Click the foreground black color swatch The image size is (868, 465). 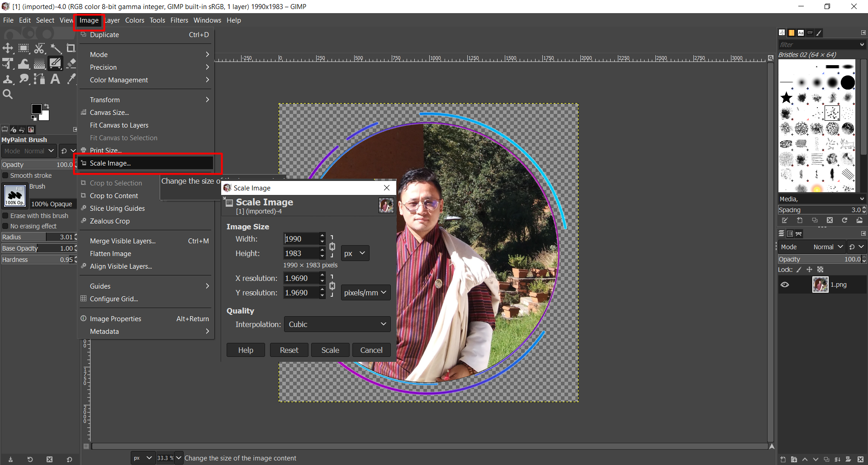pos(36,109)
